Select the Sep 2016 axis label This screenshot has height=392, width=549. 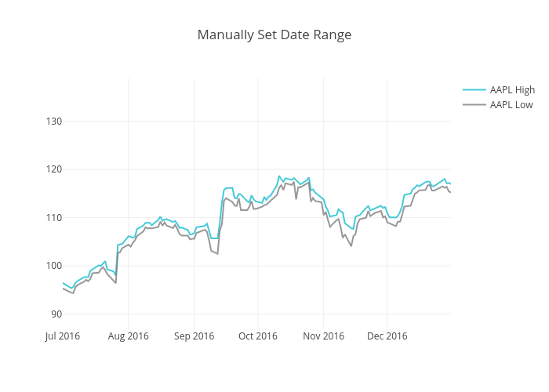coord(194,336)
